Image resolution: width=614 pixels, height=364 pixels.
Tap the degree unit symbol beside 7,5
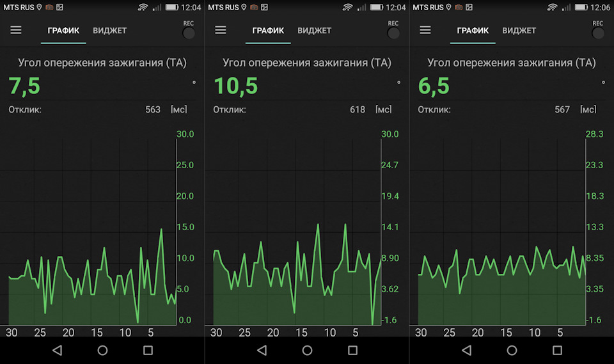click(x=194, y=83)
